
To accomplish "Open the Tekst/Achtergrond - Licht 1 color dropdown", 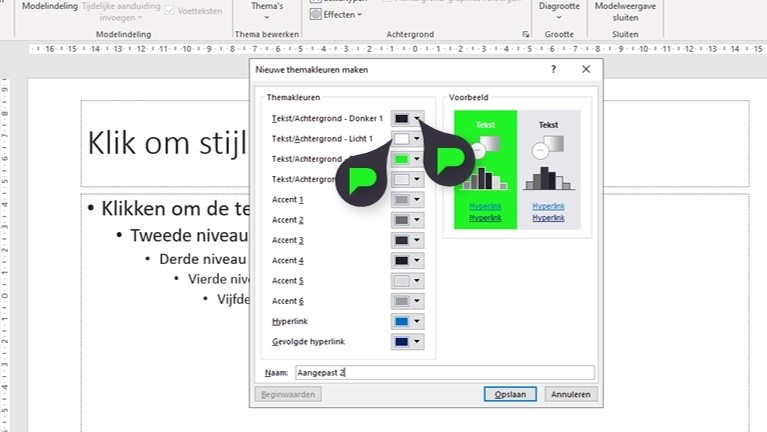I will pyautogui.click(x=417, y=139).
